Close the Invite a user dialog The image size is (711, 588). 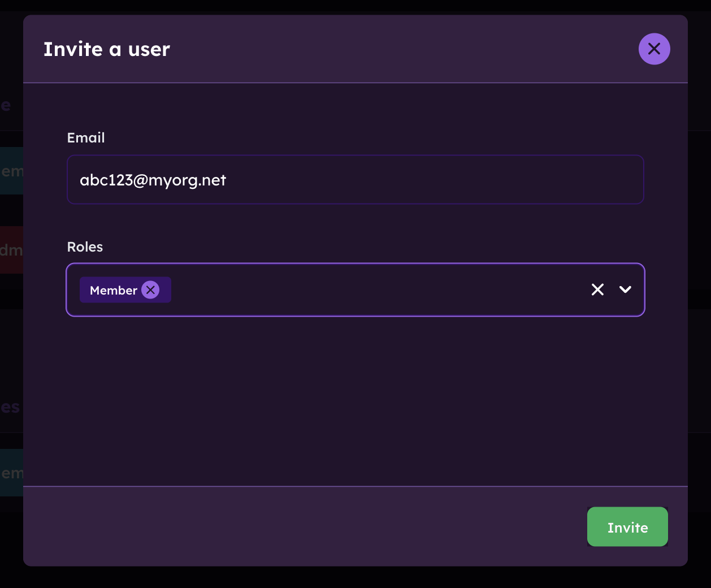tap(654, 49)
